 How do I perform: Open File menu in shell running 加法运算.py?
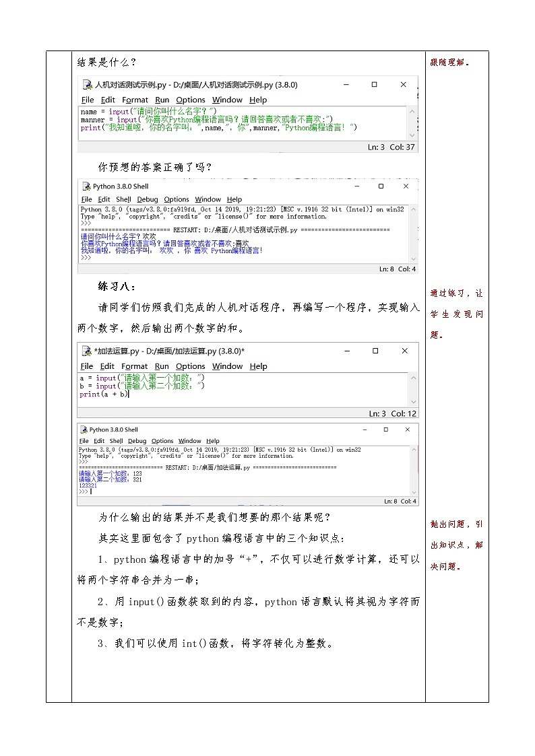point(84,441)
